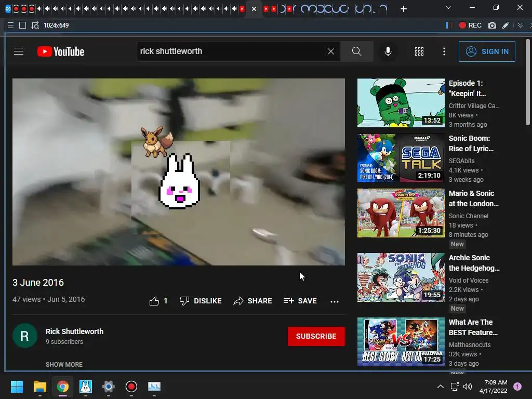Run the search with magnifier button
Screen dimensions: 532x399
pyautogui.click(x=356, y=51)
